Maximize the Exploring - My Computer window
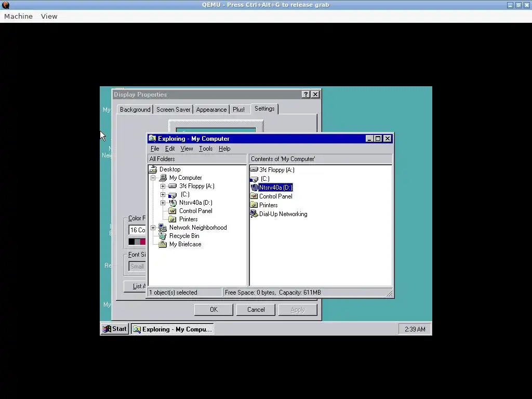This screenshot has height=399, width=532. pos(378,138)
